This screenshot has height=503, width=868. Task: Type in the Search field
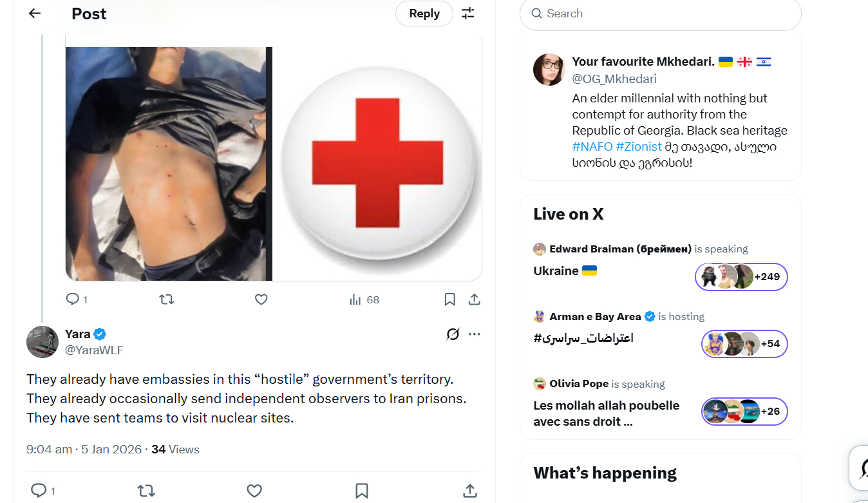[x=663, y=14]
